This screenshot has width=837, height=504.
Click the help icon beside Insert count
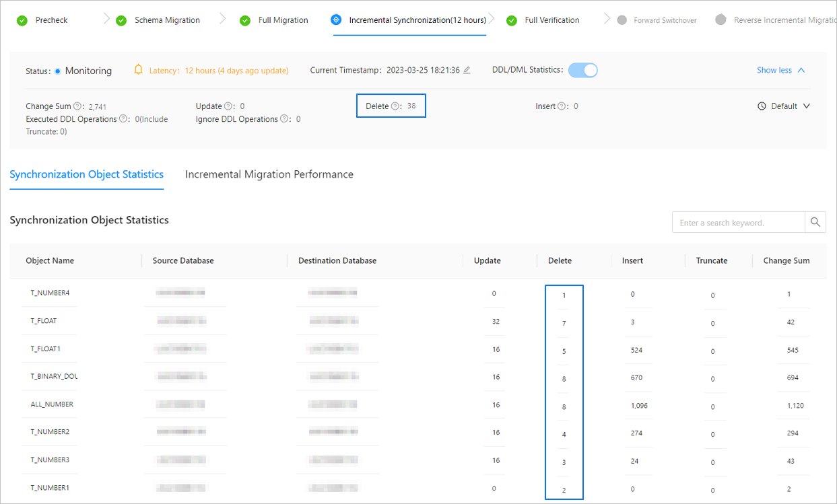pyautogui.click(x=561, y=106)
